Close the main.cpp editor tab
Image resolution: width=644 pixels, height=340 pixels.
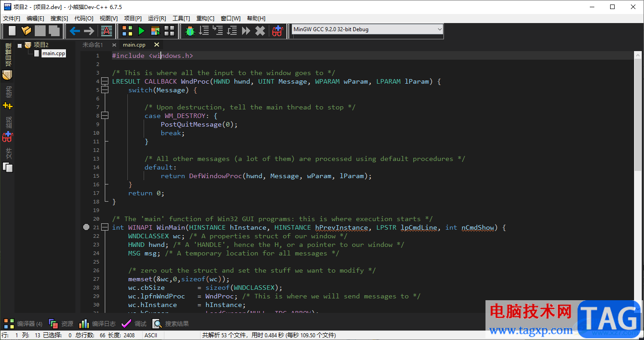157,45
